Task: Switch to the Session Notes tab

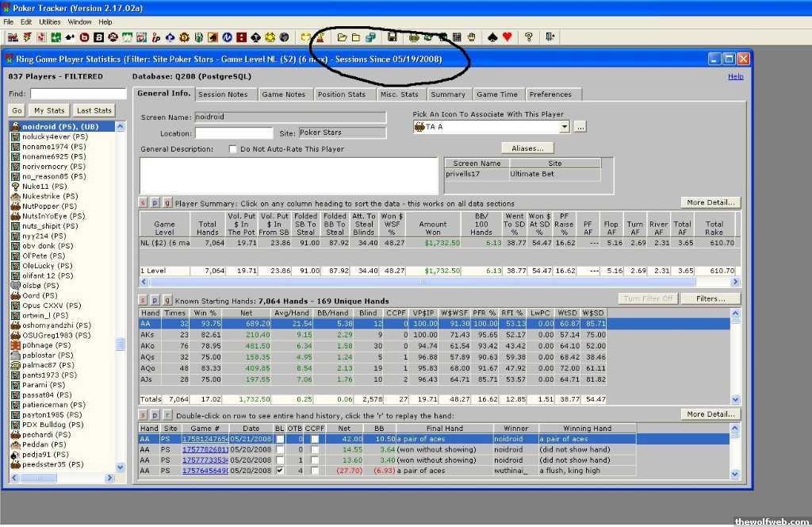Action: [223, 94]
